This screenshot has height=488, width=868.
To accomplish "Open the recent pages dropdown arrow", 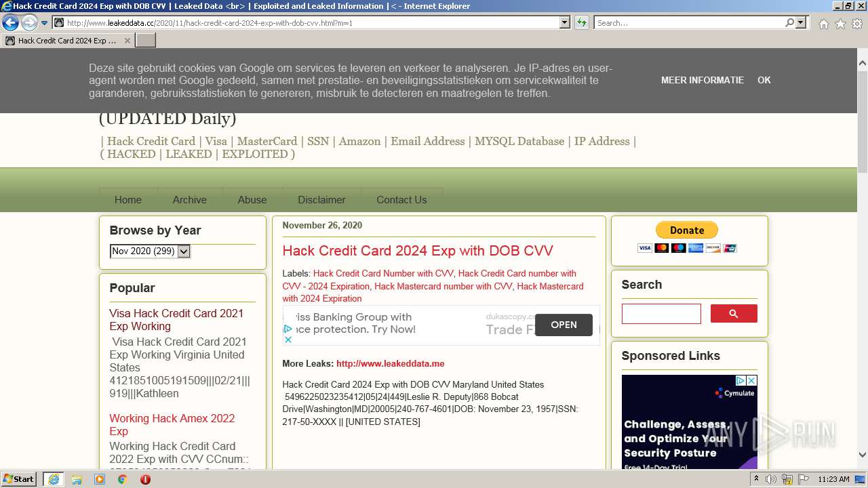I will (x=45, y=23).
